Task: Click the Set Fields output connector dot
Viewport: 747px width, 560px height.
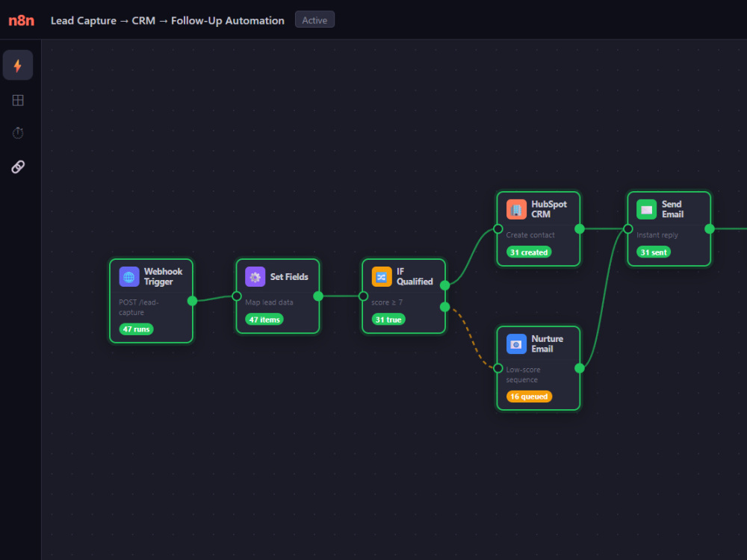Action: [x=318, y=296]
